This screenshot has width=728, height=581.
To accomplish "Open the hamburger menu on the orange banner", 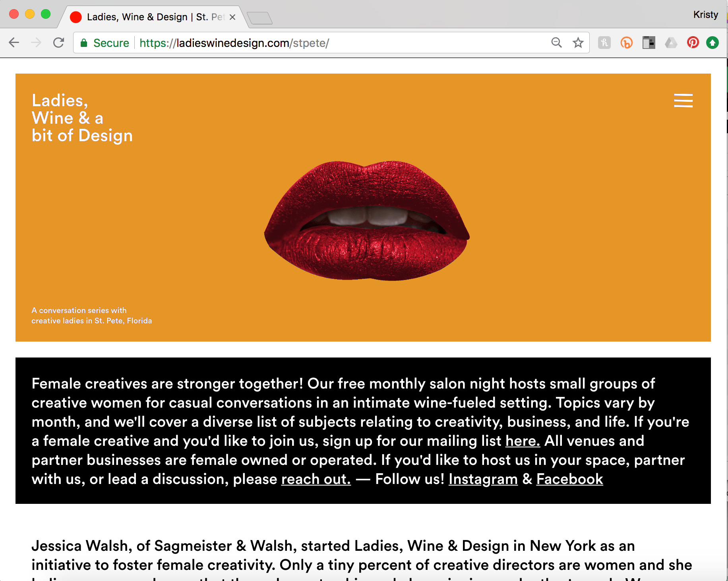I will (683, 101).
